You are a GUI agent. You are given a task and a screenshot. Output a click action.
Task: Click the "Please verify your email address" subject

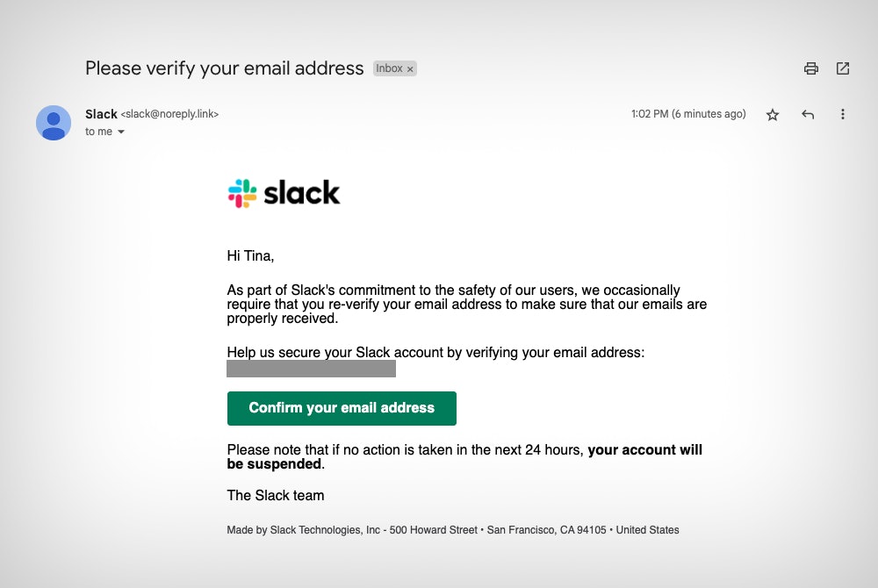[x=224, y=68]
